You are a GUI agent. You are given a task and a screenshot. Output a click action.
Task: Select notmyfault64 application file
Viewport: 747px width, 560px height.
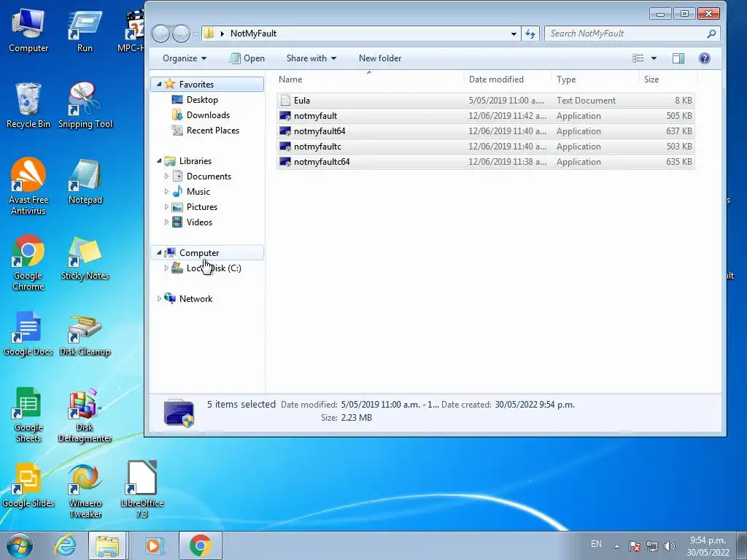pos(485,131)
